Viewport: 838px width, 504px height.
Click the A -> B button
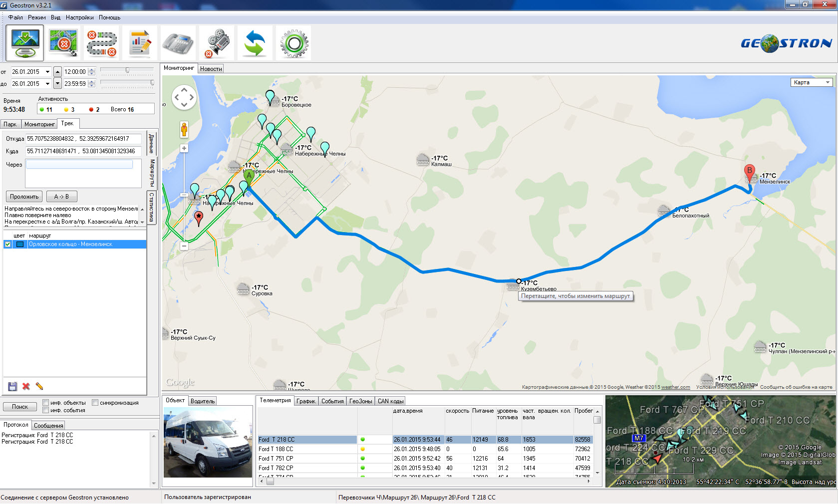tap(61, 197)
